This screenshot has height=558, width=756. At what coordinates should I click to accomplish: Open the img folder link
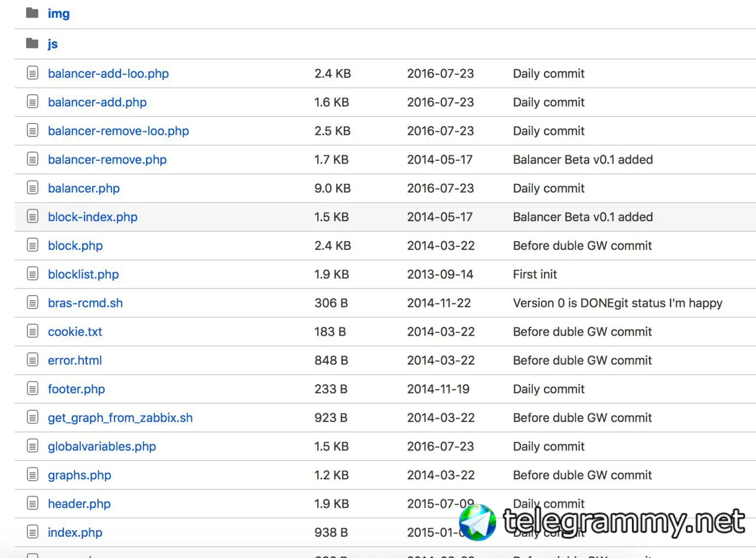coord(58,14)
